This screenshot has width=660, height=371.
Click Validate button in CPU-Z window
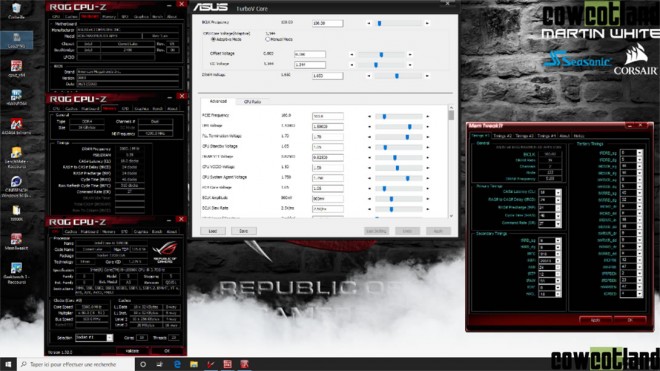pos(132,351)
